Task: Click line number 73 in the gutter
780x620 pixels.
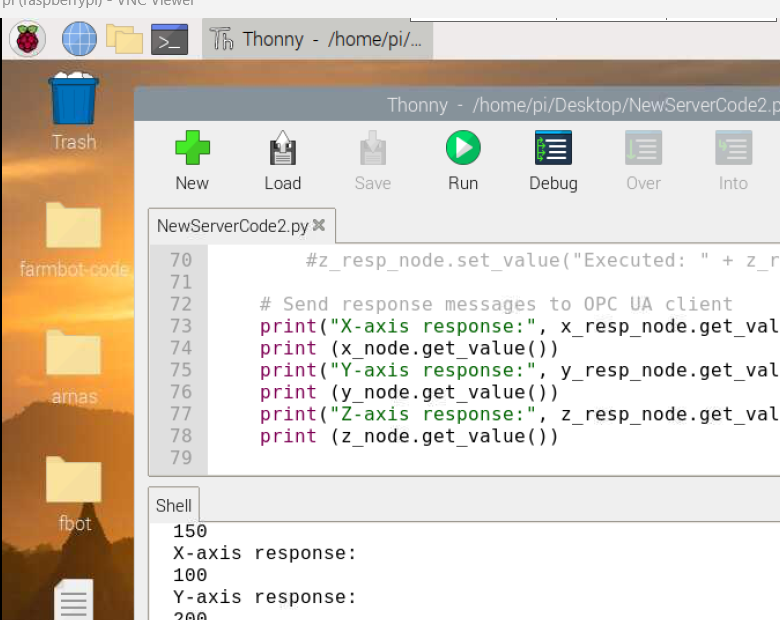Action: (x=181, y=326)
